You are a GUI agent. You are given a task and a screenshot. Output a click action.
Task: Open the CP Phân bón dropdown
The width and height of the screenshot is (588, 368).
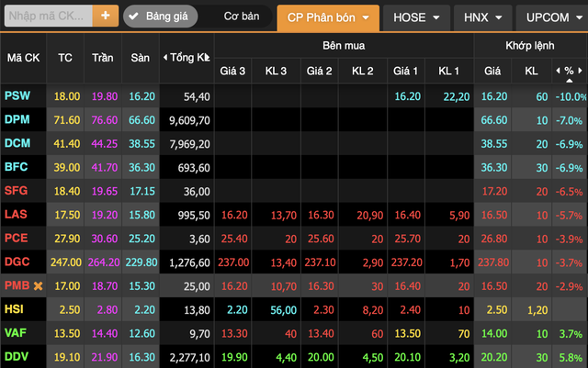328,17
